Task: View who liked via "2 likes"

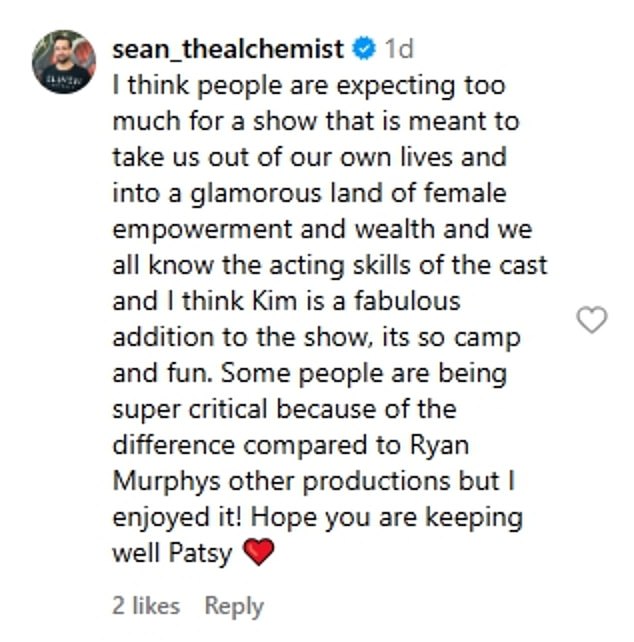Action: pyautogui.click(x=146, y=605)
